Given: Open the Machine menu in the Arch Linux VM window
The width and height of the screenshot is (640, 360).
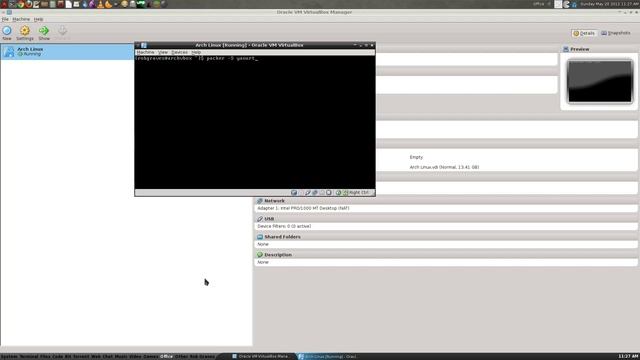Looking at the screenshot, I should point(145,52).
